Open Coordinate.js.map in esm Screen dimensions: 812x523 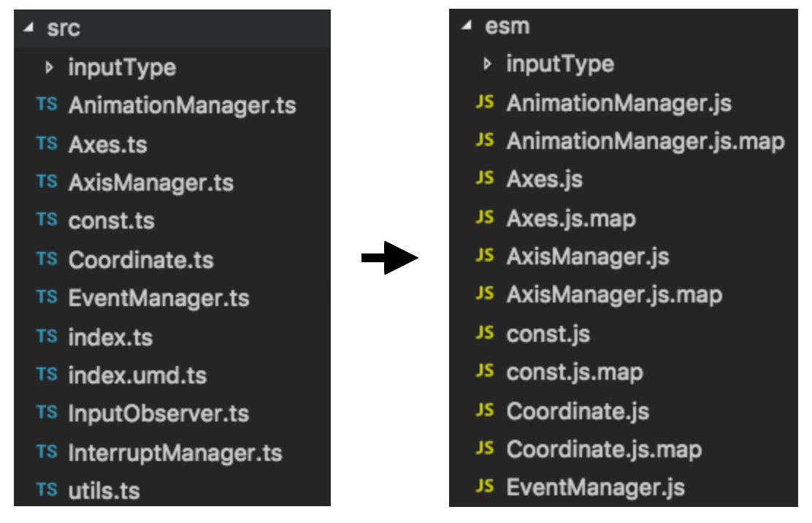coord(604,448)
